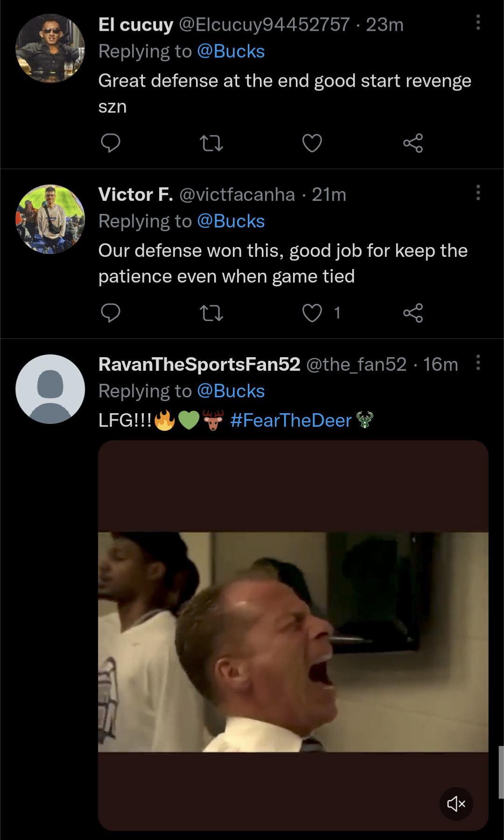Screen dimensions: 504x840
Task: Open El cucuy's profile picture
Action: point(50,49)
